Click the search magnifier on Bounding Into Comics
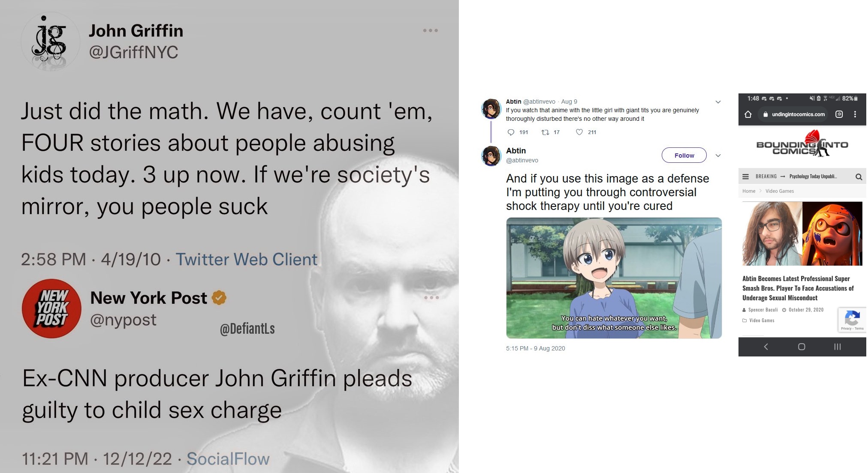This screenshot has width=868, height=473. point(859,177)
